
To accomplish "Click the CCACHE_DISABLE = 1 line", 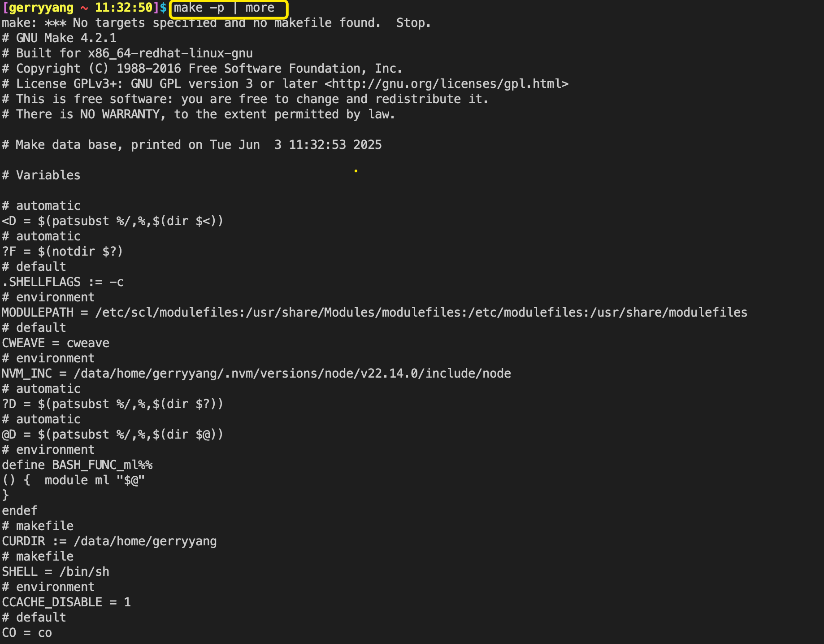I will coord(66,602).
